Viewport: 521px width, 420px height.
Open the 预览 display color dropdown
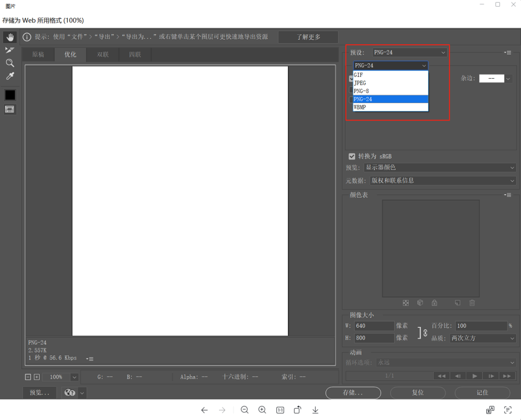tap(440, 167)
